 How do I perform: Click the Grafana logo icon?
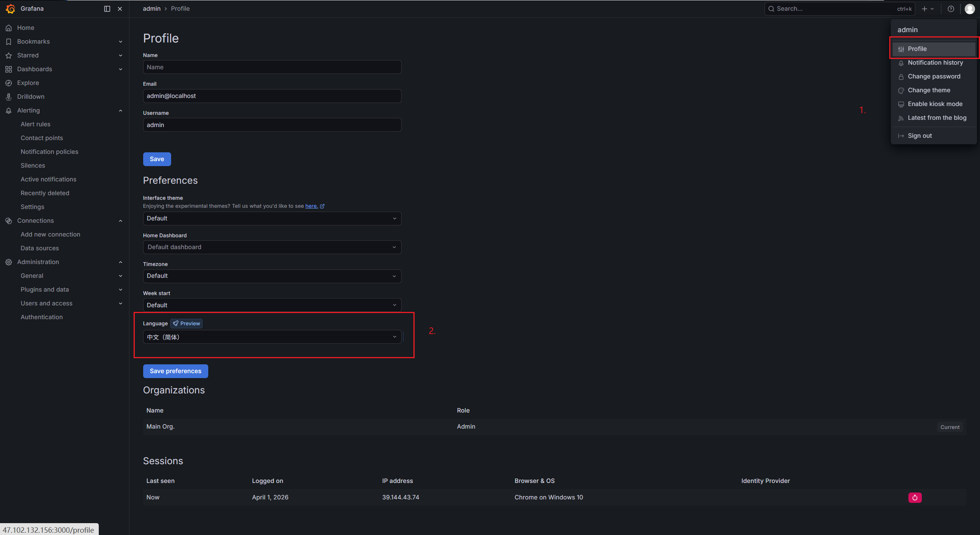(10, 8)
